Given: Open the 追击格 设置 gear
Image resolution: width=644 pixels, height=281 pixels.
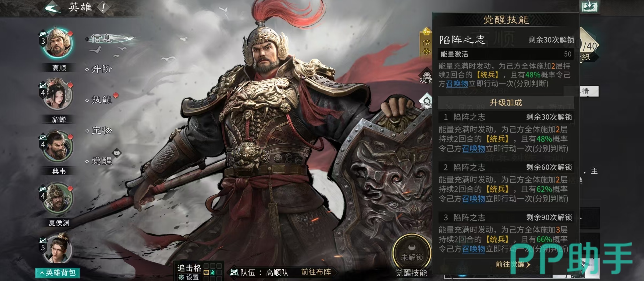Looking at the screenshot, I should 189,277.
